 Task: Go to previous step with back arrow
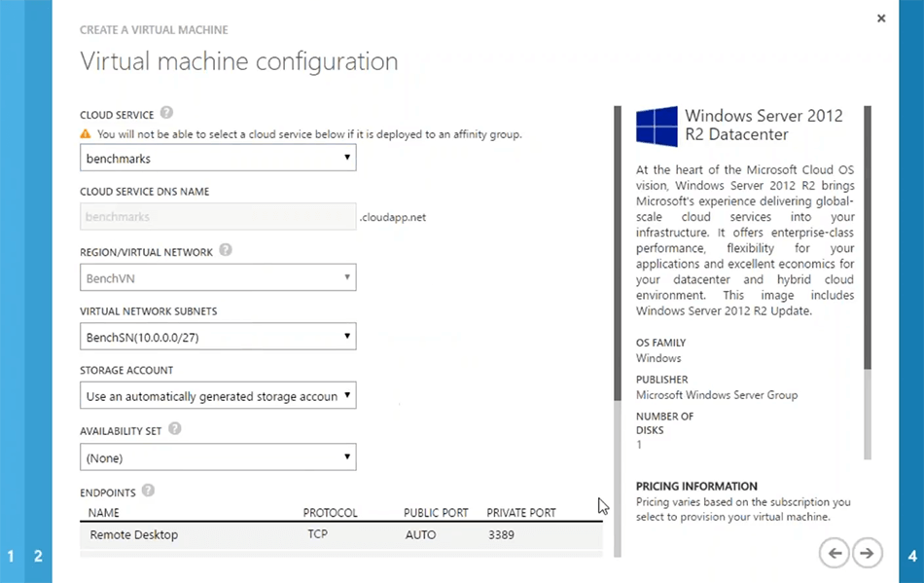tap(834, 553)
